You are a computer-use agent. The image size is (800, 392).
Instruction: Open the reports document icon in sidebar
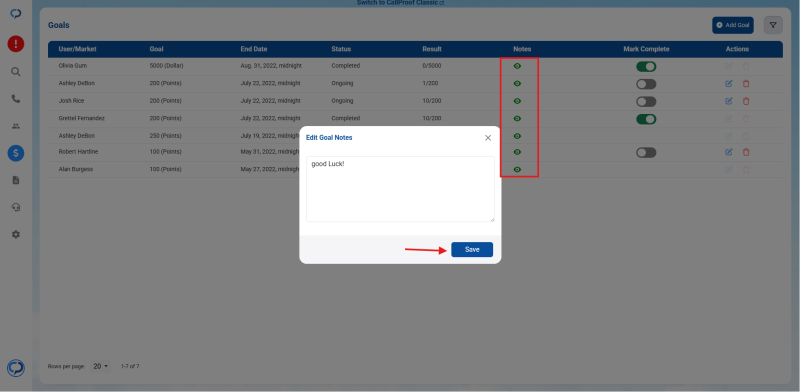tap(16, 180)
